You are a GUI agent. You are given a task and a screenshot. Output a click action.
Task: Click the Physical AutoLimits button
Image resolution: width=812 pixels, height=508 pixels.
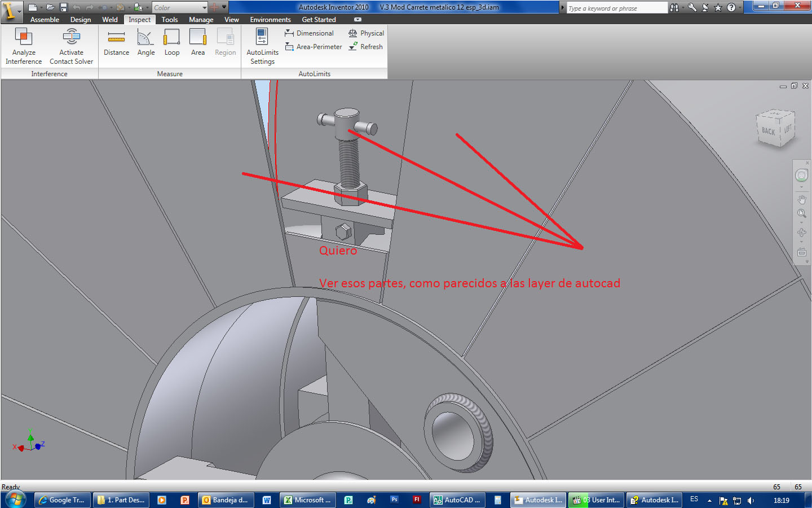coord(366,33)
